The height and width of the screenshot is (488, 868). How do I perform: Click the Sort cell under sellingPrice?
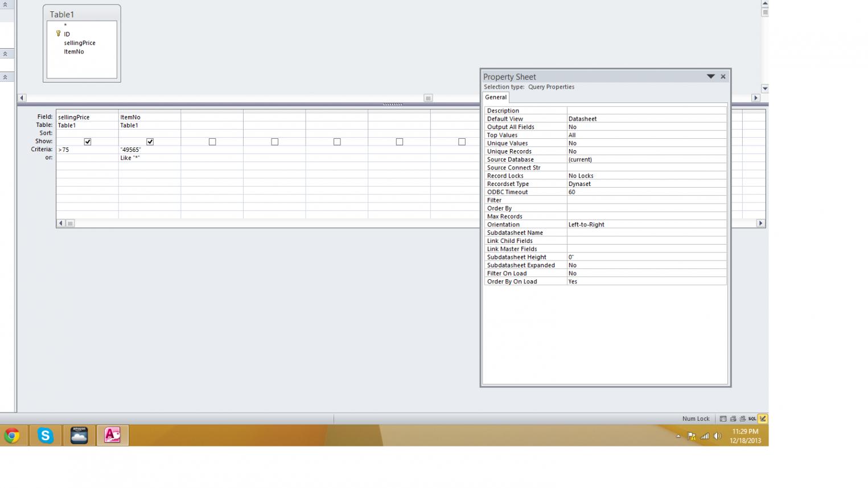pyautogui.click(x=87, y=133)
